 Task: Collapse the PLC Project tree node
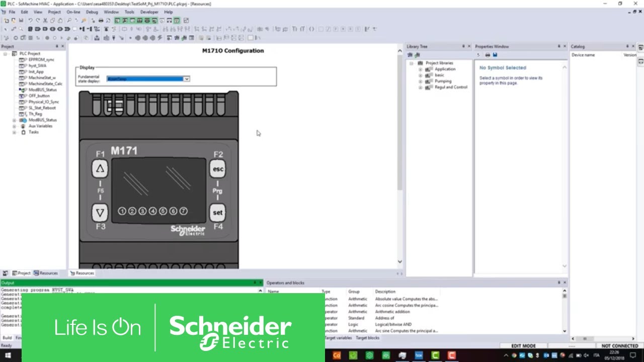[5, 53]
